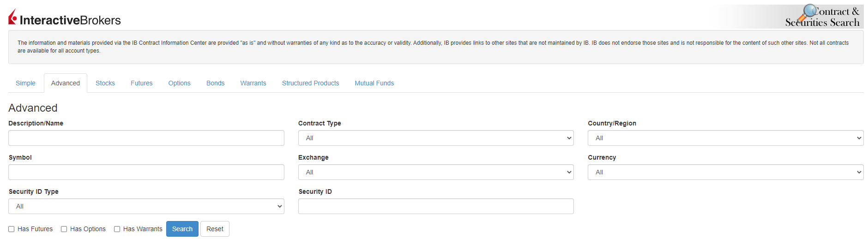Select the Structured Products tab

[310, 83]
